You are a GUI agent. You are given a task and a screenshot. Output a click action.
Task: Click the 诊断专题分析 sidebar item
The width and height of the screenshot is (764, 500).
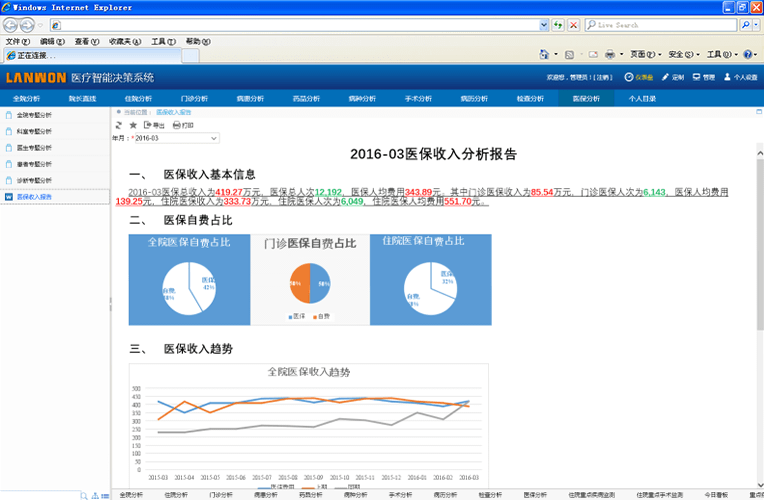point(55,180)
